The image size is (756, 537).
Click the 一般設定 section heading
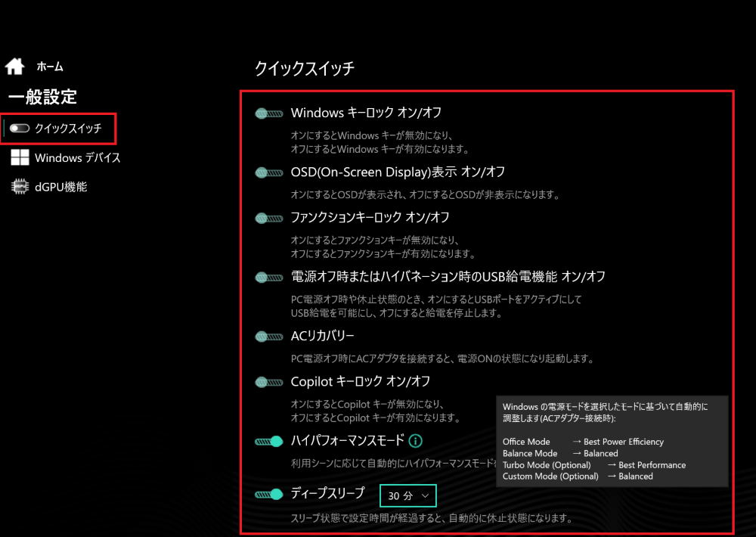[x=42, y=97]
